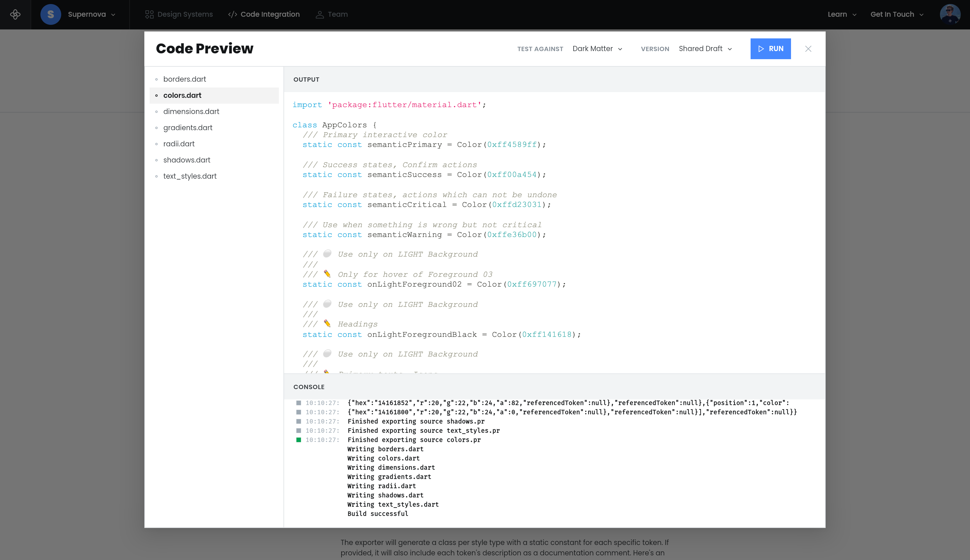Click the 'Writing borders.dart' console line

coord(385,449)
